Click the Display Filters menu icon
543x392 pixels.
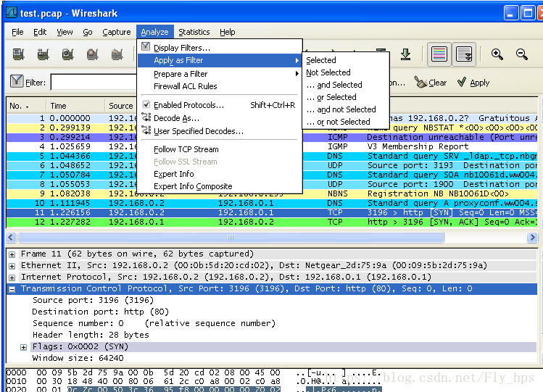[x=146, y=46]
